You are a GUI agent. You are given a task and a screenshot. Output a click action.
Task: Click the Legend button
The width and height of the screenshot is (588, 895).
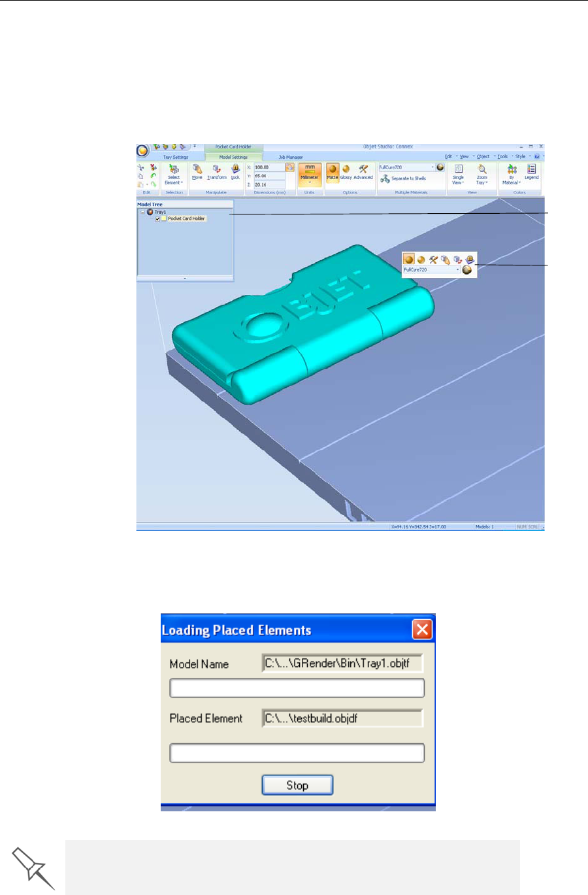(532, 173)
